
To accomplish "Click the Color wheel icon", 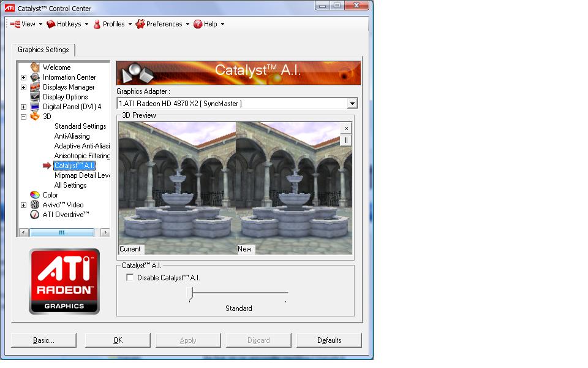I will 35,195.
